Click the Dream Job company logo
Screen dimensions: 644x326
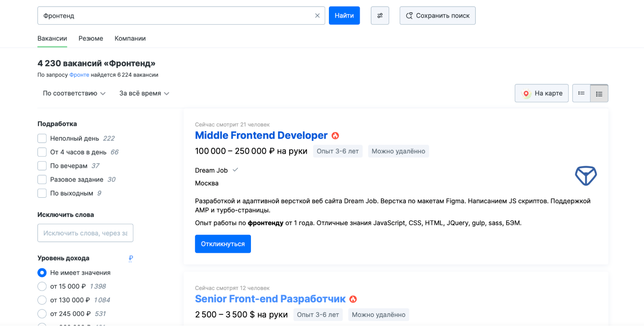pos(586,176)
